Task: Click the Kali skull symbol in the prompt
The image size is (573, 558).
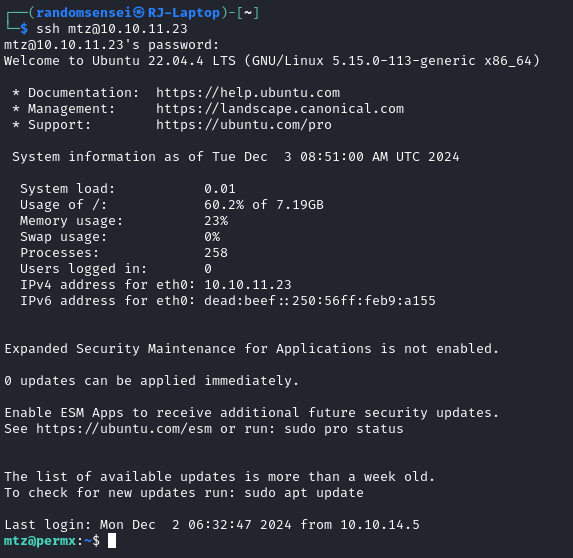Action: pyautogui.click(x=138, y=13)
